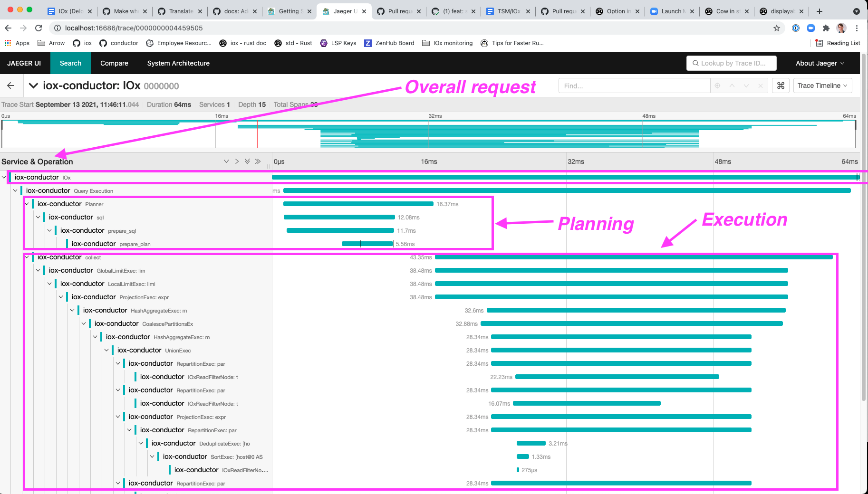Image resolution: width=868 pixels, height=494 pixels.
Task: Click the collect span bar 43.35ms
Action: (634, 257)
